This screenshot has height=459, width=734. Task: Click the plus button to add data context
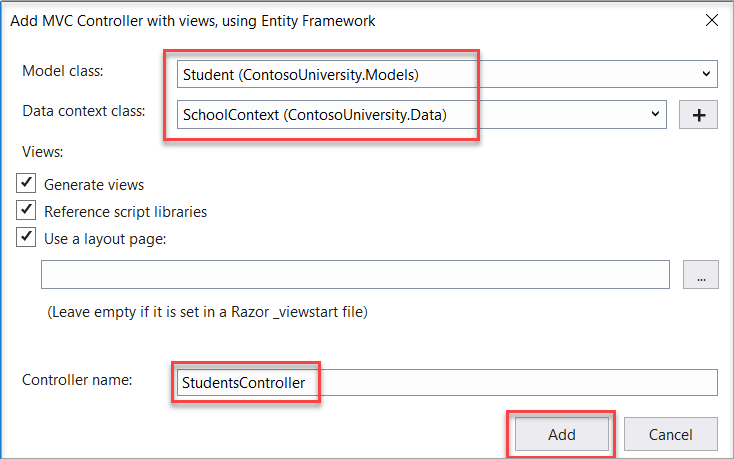pos(699,115)
